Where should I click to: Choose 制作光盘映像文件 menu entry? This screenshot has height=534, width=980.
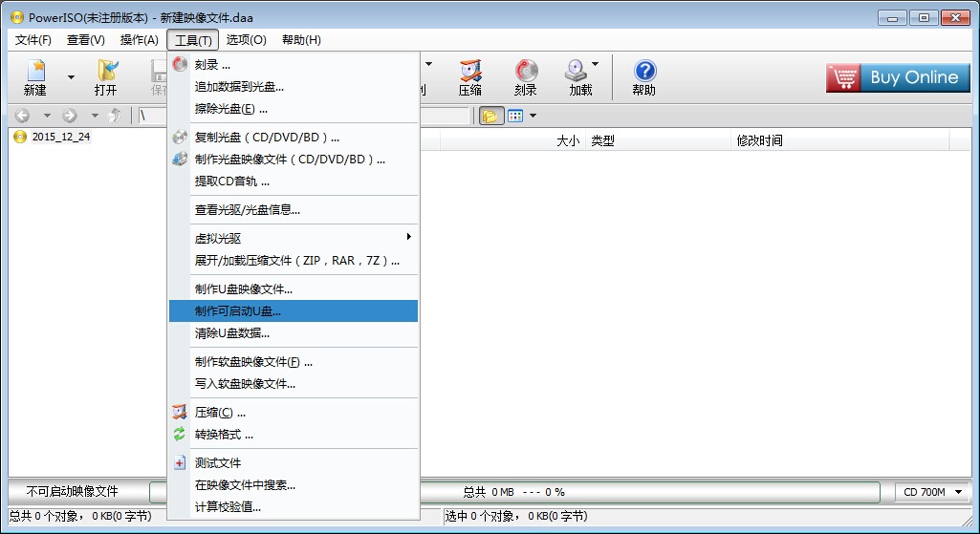pos(294,160)
